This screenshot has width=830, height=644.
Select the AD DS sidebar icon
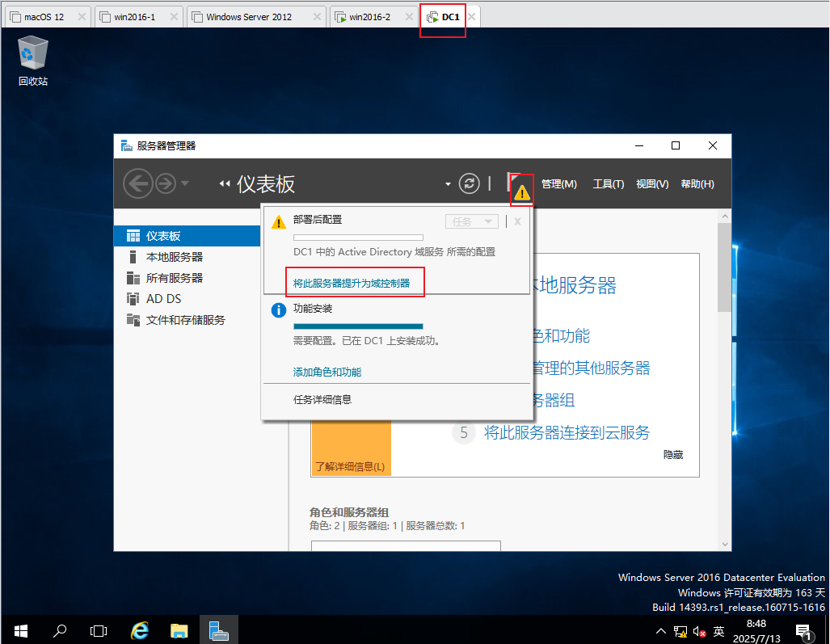[133, 299]
